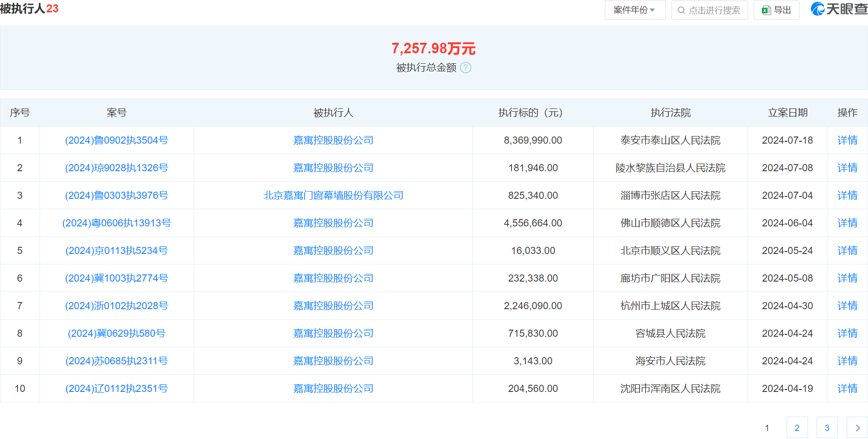
Task: View 详情 for the 容城县人民法院 case
Action: click(848, 333)
